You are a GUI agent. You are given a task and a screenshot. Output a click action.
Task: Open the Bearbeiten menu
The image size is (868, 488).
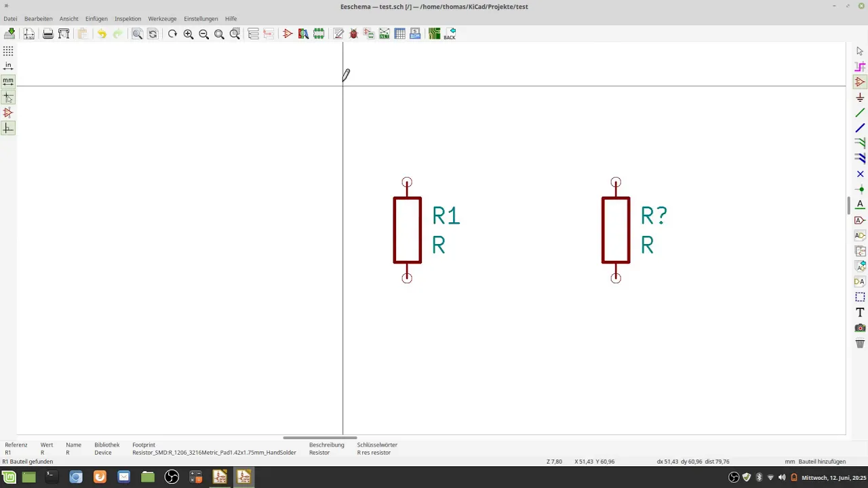39,19
